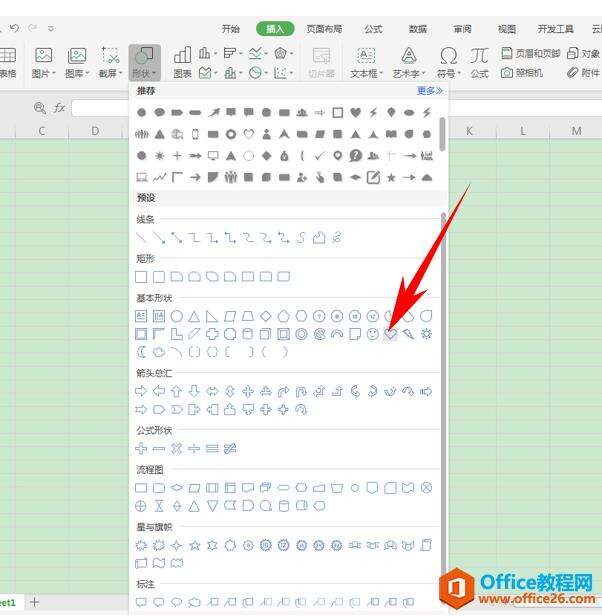
Task: Open the 开发工具 tab
Action: [556, 29]
